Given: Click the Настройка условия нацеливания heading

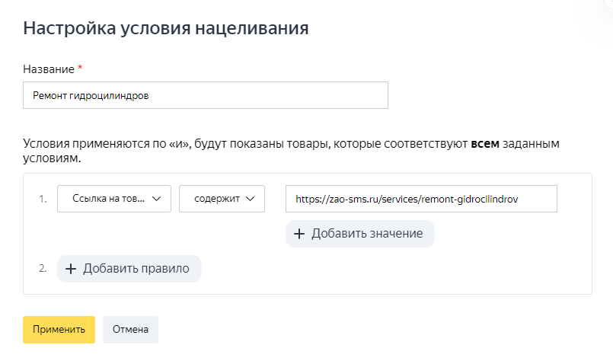Looking at the screenshot, I should (x=166, y=29).
